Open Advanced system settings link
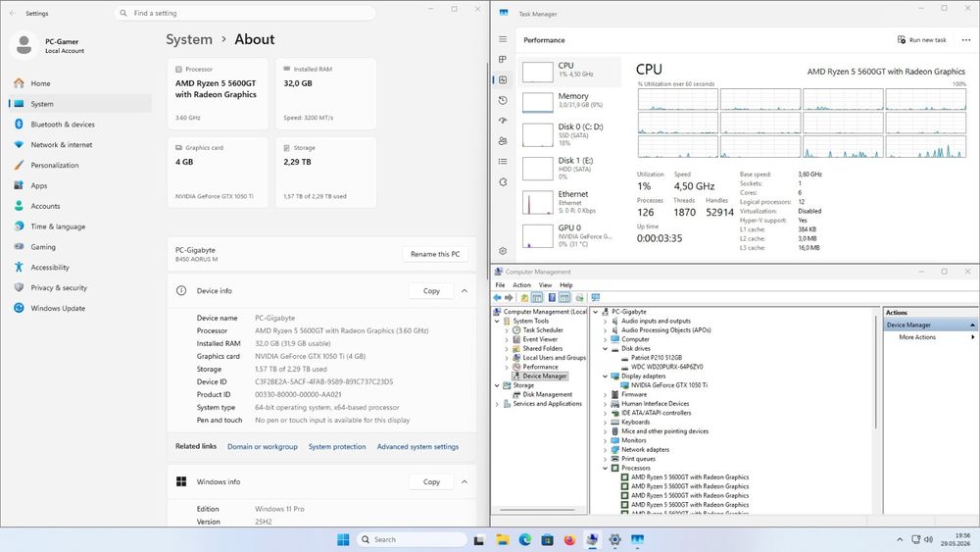Viewport: 980px width, 552px height. [x=417, y=446]
